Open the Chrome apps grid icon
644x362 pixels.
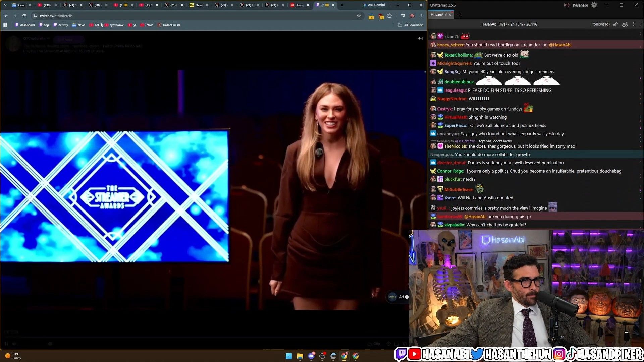tap(5, 25)
